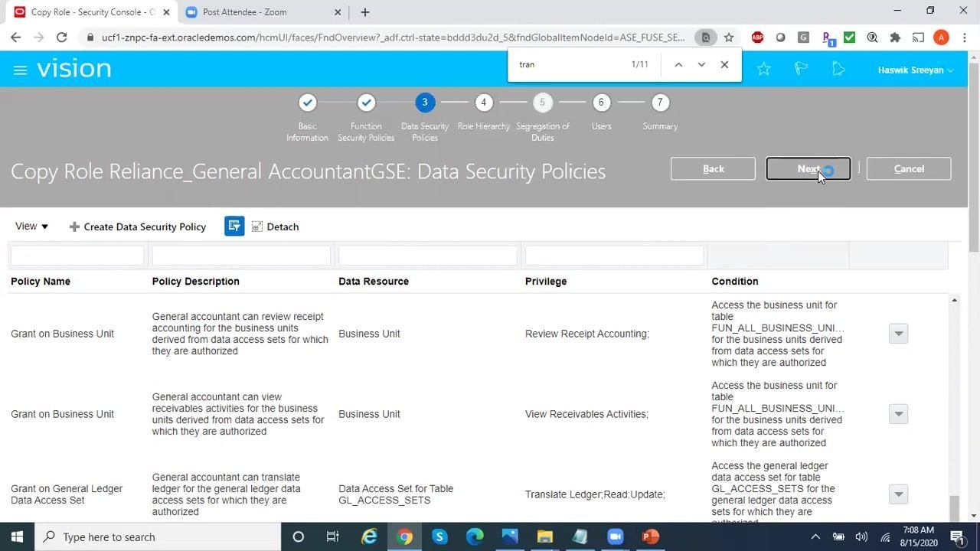This screenshot has height=551, width=980.
Task: Open the Notifications bell icon
Action: click(838, 70)
